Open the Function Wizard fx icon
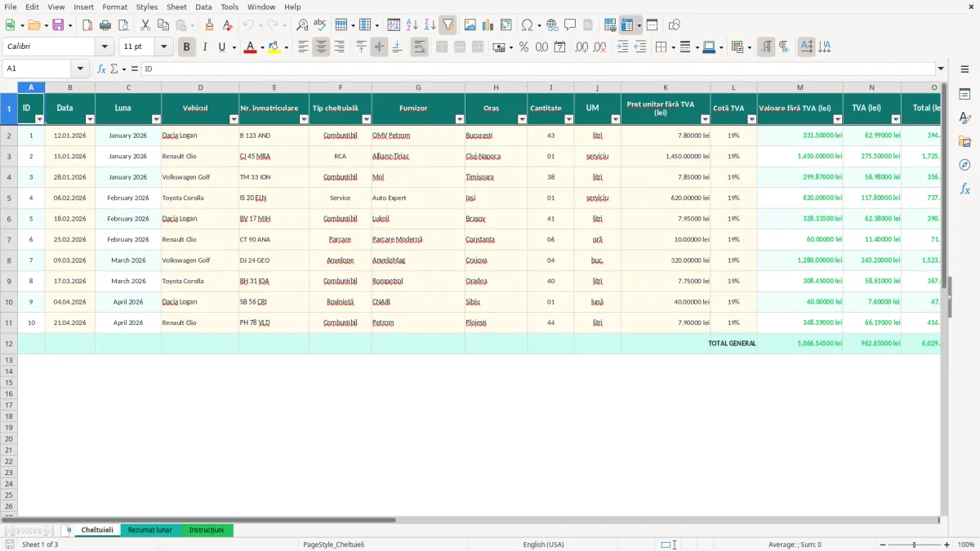Viewport: 980px width, 551px height. coord(101,69)
